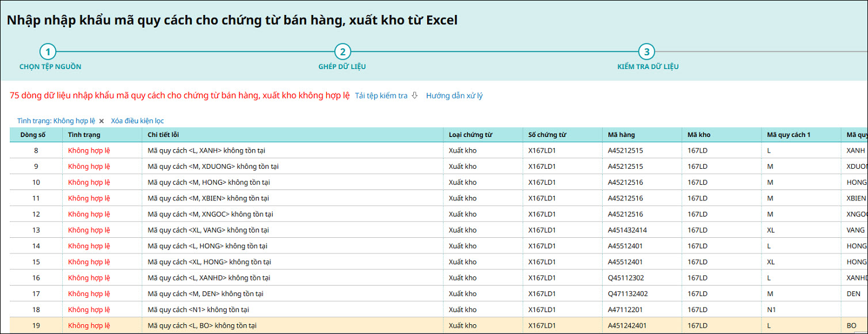This screenshot has width=868, height=334.
Task: Go to the Chọn tệp nguồn step label
Action: [x=50, y=67]
